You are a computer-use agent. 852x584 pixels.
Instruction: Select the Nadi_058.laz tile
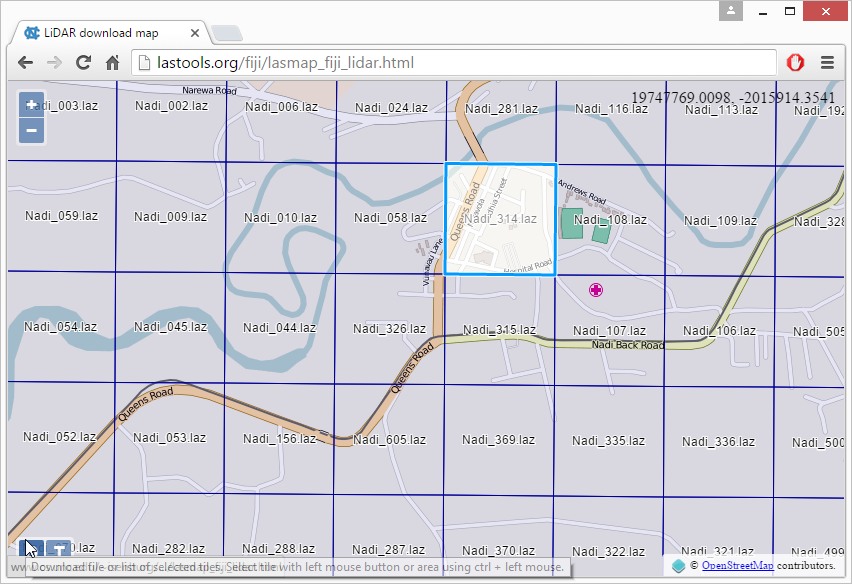point(390,218)
